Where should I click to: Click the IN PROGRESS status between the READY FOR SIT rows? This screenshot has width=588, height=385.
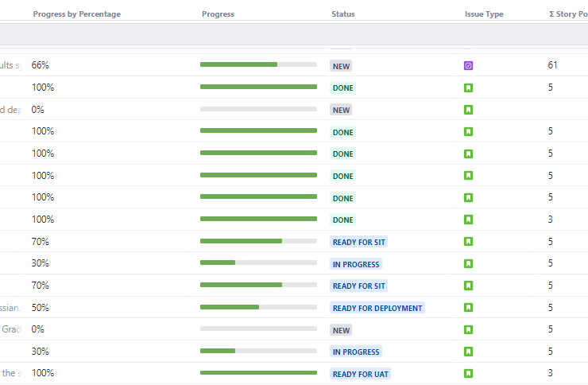356,264
